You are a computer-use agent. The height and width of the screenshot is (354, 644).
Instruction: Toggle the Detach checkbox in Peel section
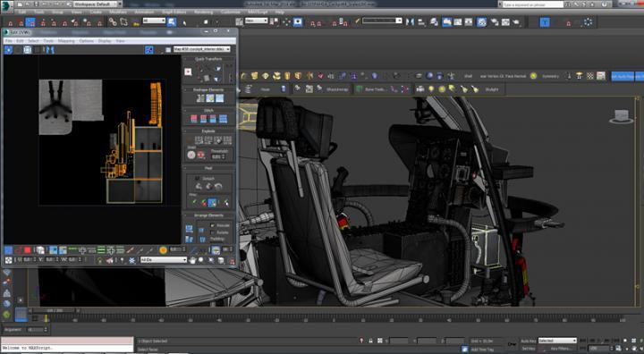click(x=197, y=178)
